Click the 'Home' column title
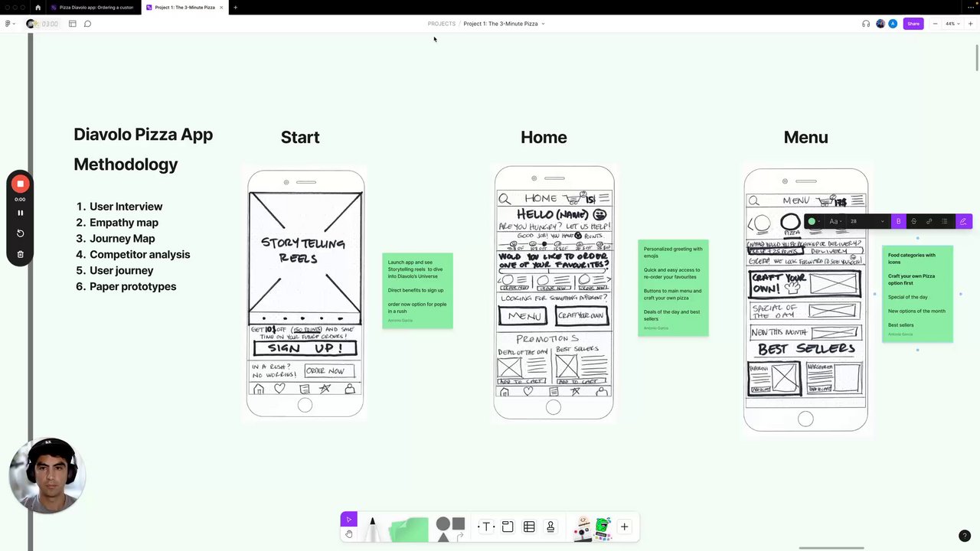Image resolution: width=980 pixels, height=551 pixels. (544, 137)
